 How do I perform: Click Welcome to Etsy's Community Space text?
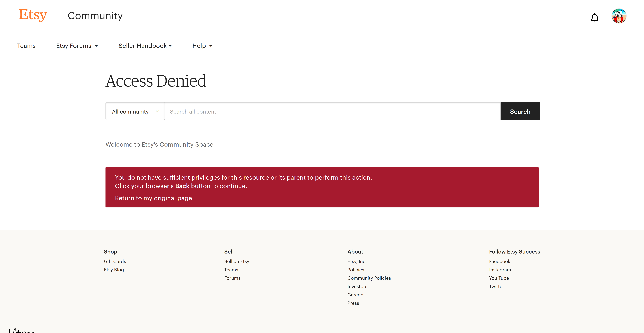(159, 144)
